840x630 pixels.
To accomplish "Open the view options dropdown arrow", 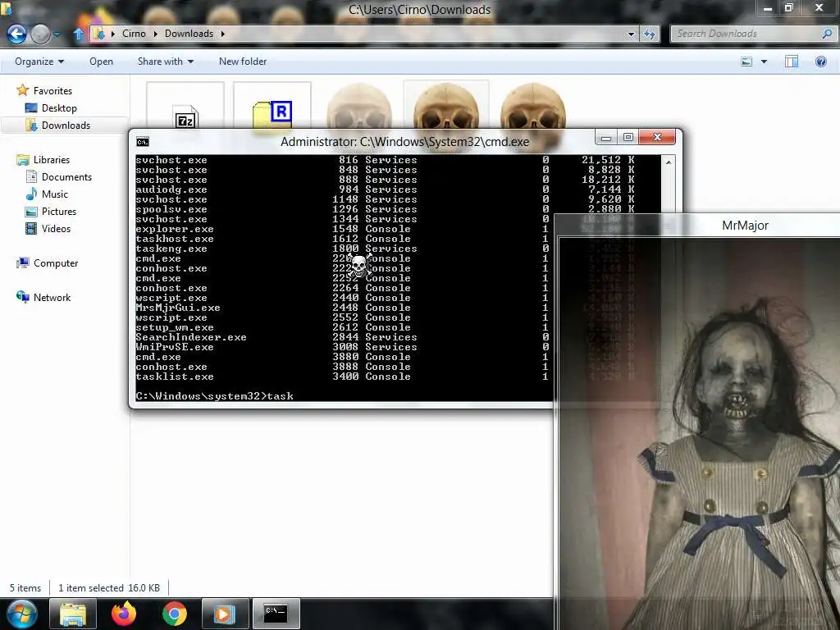I will (x=764, y=62).
